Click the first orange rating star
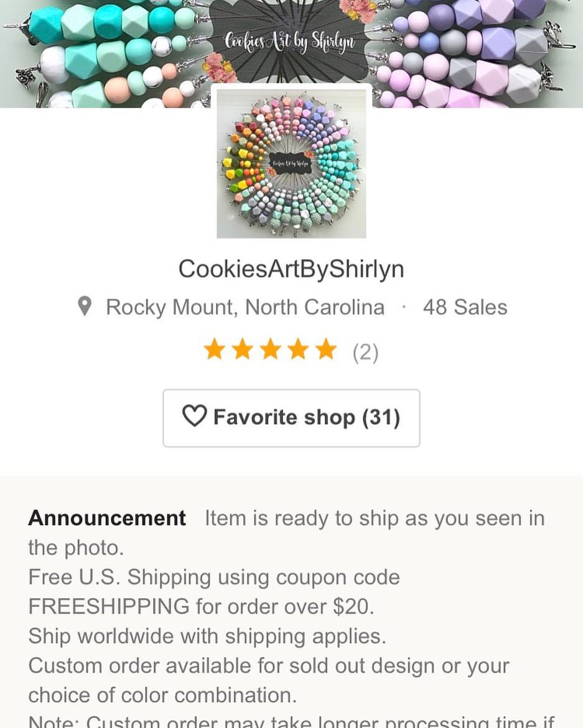 pyautogui.click(x=215, y=349)
